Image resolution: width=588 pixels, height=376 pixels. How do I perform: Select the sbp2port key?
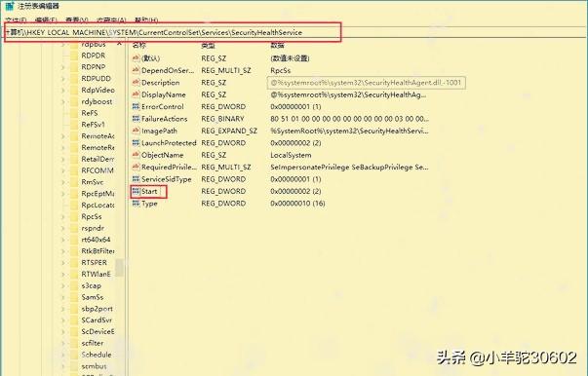[98, 309]
